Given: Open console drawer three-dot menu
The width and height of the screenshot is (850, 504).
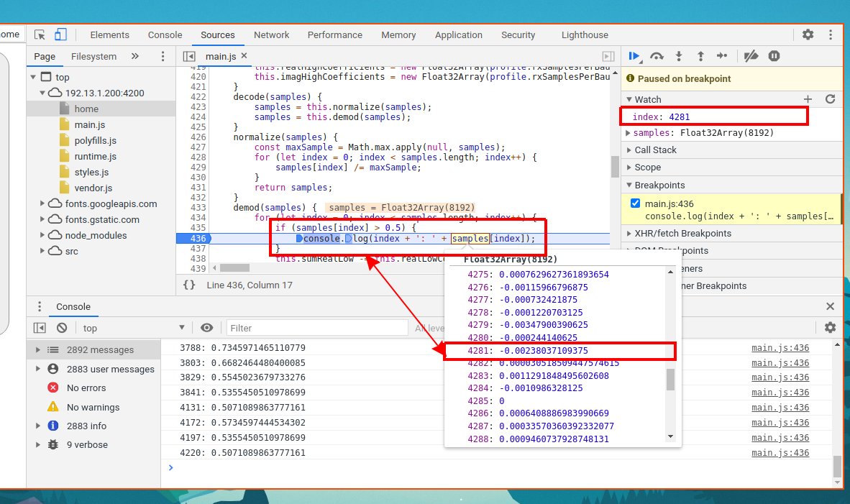Looking at the screenshot, I should tap(40, 307).
